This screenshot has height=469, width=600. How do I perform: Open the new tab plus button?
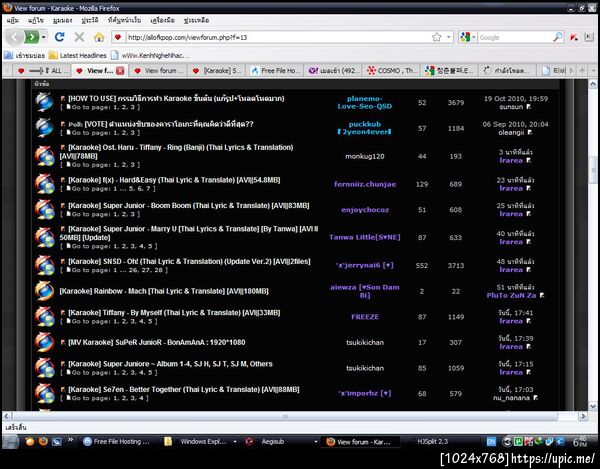582,70
